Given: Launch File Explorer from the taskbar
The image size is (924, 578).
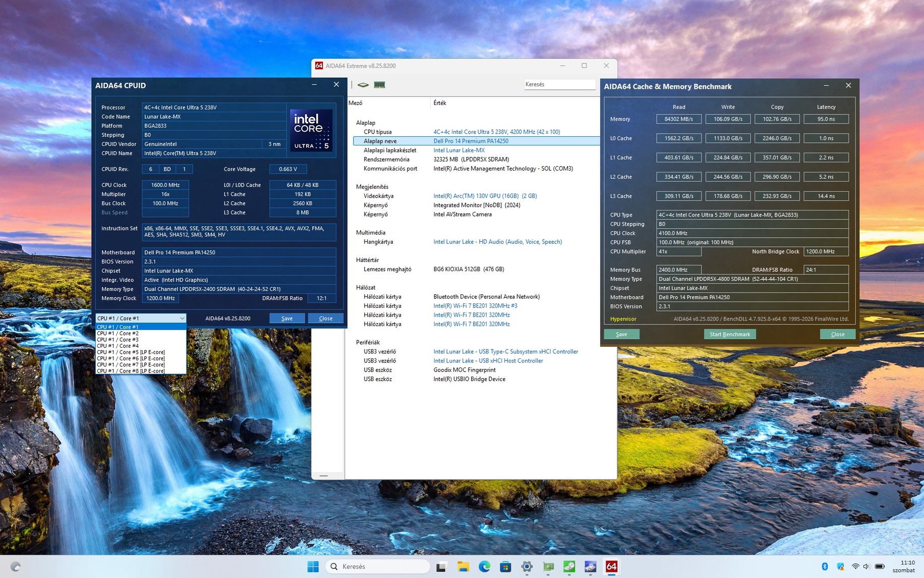Looking at the screenshot, I should coord(463,566).
